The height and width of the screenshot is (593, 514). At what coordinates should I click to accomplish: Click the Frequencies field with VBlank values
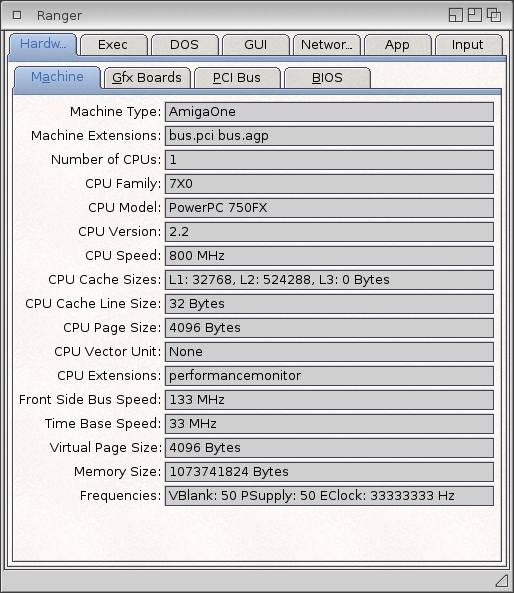[329, 496]
